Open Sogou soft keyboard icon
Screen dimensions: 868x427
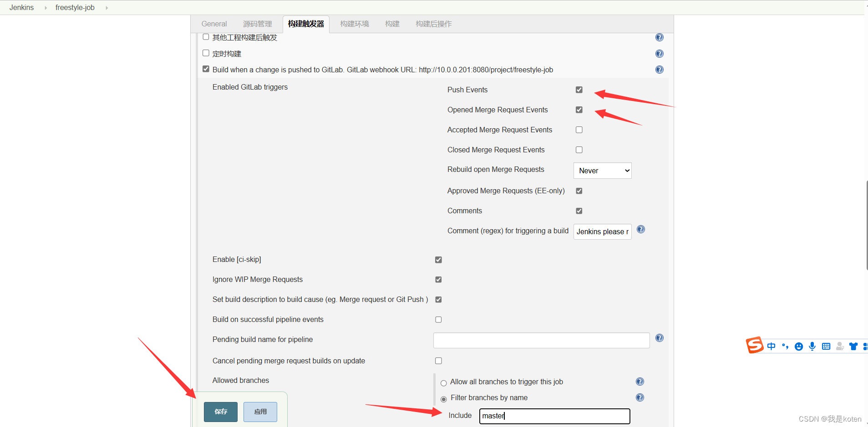coord(826,347)
